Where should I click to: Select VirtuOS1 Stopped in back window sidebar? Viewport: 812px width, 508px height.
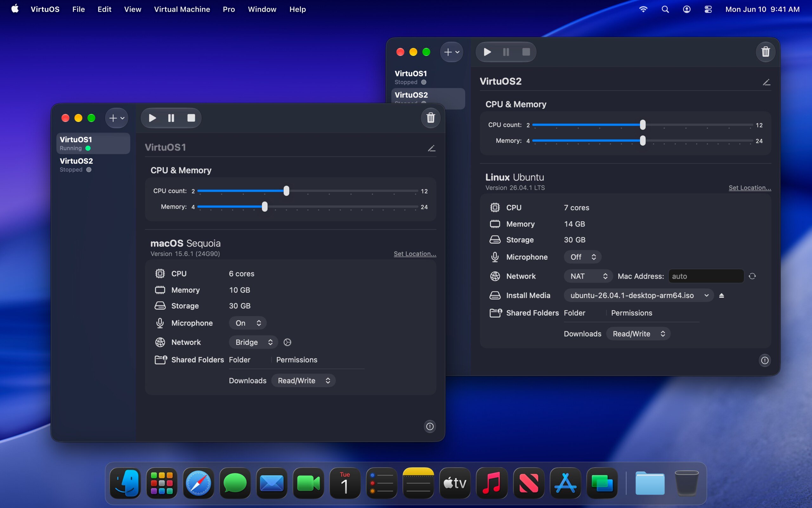tap(428, 77)
